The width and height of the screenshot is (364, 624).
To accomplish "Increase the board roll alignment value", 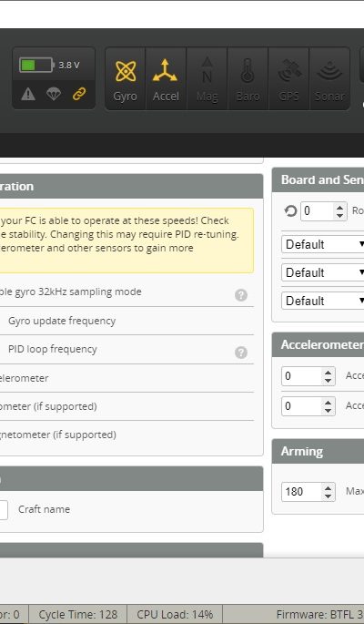I will click(x=339, y=207).
